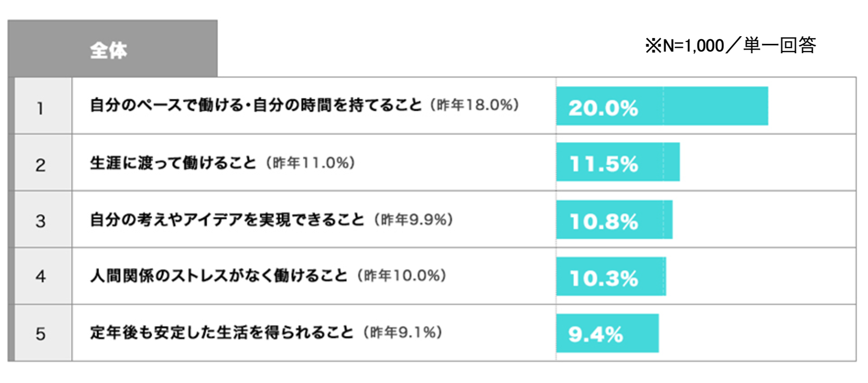The height and width of the screenshot is (383, 868).
Task: Click the 自分の考えやアイデアを実現できること label
Action: tap(227, 220)
